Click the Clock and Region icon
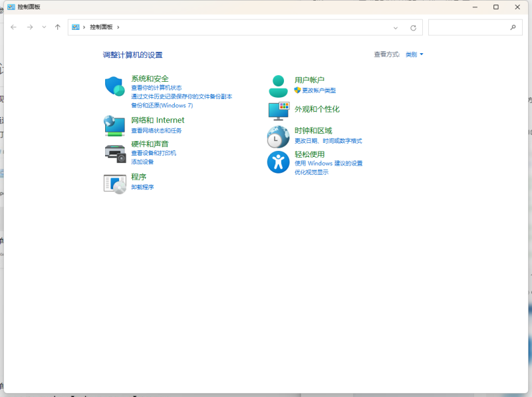532x397 pixels. [278, 136]
